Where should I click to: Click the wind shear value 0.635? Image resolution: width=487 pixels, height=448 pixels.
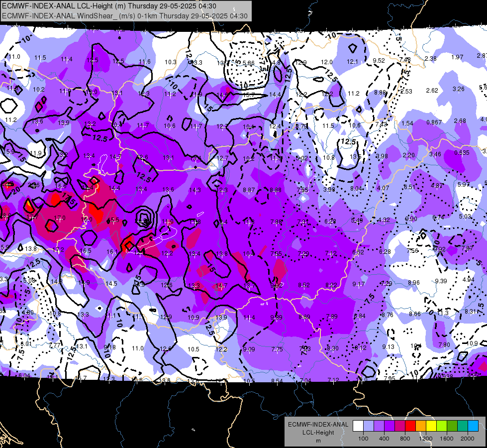tap(462, 153)
